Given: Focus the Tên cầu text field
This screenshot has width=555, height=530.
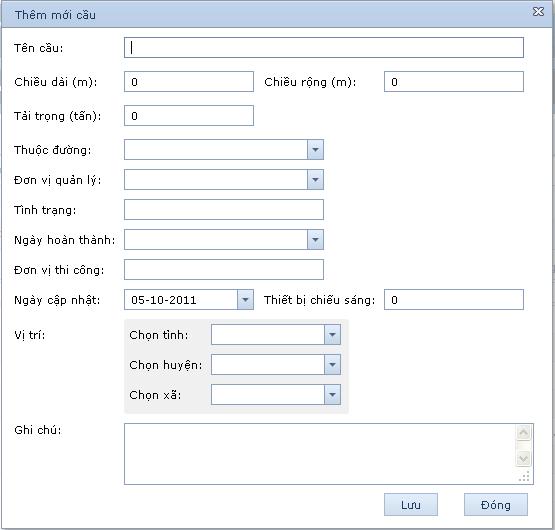Looking at the screenshot, I should pyautogui.click(x=324, y=47).
